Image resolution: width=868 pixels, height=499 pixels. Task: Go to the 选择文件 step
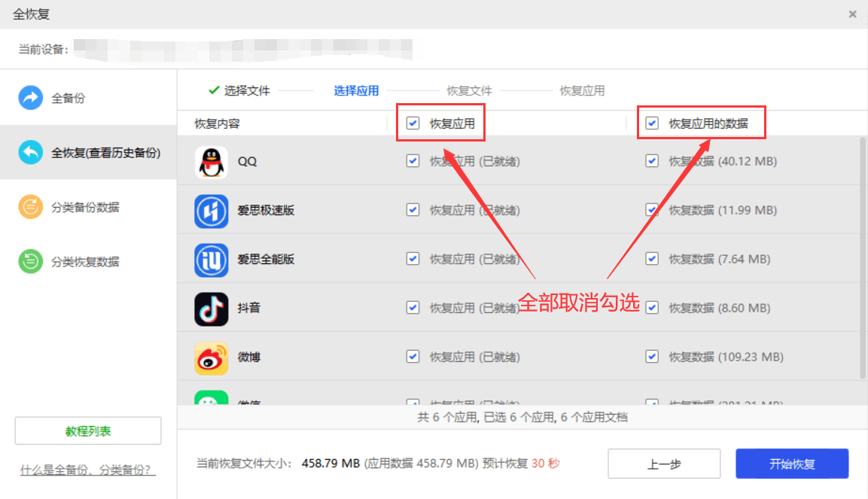pyautogui.click(x=246, y=91)
